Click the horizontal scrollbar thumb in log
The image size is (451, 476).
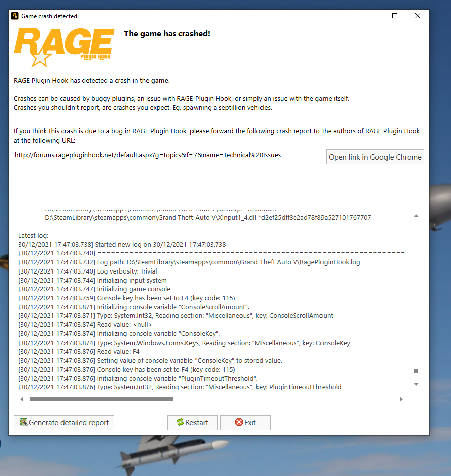click(101, 399)
